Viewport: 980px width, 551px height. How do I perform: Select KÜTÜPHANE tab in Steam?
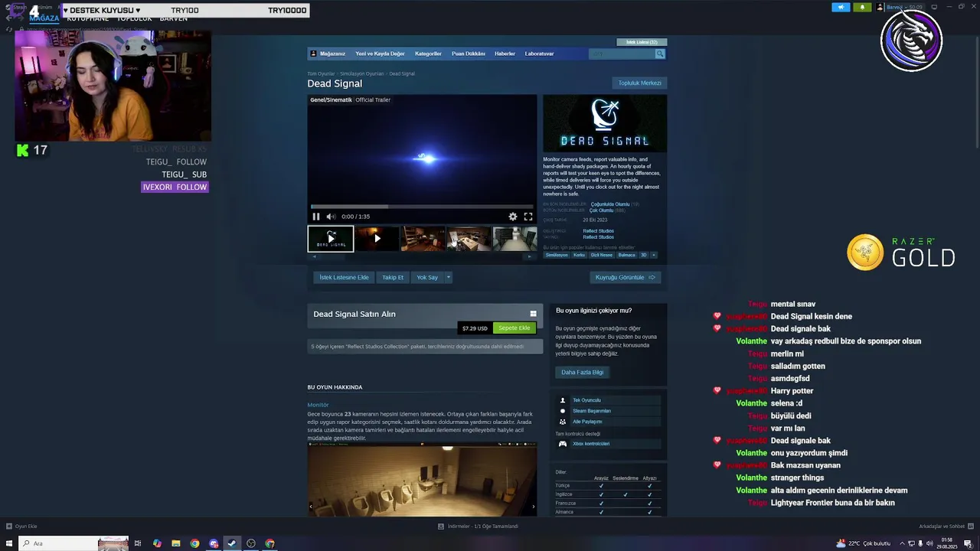coord(87,18)
